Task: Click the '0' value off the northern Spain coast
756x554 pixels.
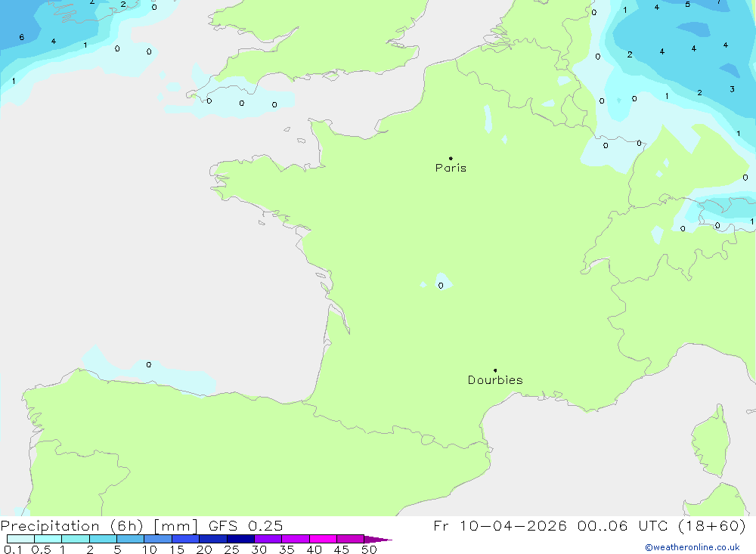Action: pos(148,364)
